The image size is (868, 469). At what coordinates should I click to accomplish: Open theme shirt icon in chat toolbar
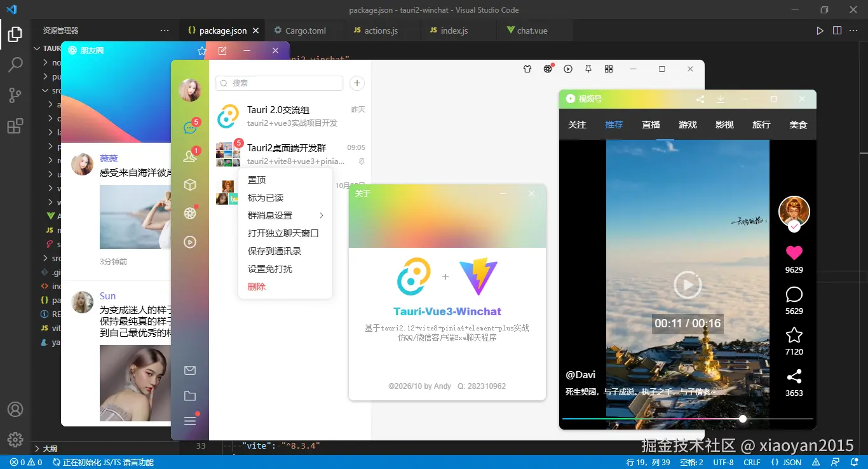click(527, 69)
